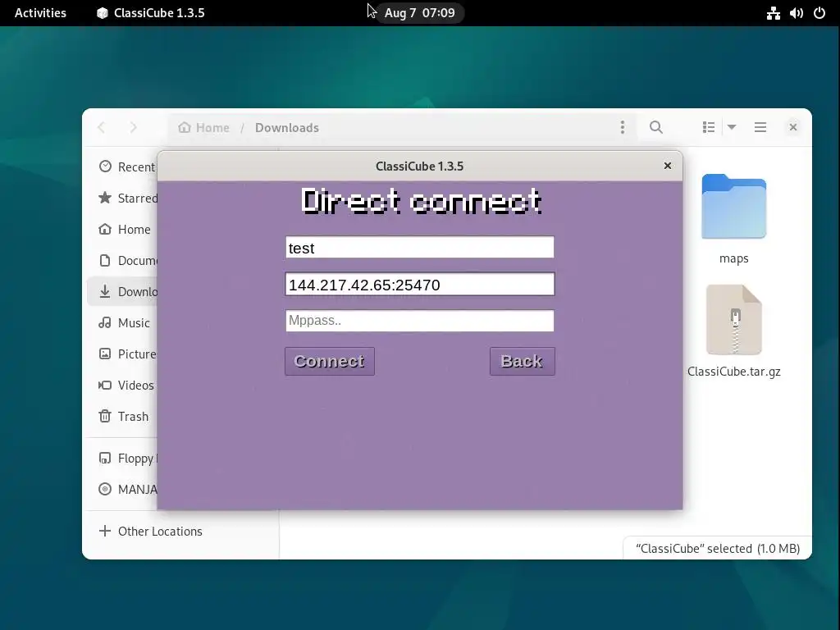Image resolution: width=840 pixels, height=630 pixels.
Task: Open the Activities overview
Action: (40, 13)
